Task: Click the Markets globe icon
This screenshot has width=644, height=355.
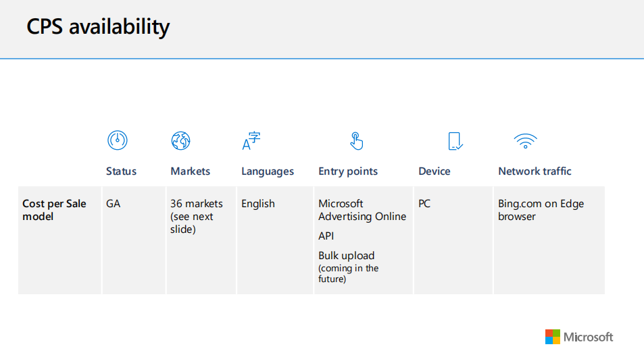Action: [x=180, y=140]
